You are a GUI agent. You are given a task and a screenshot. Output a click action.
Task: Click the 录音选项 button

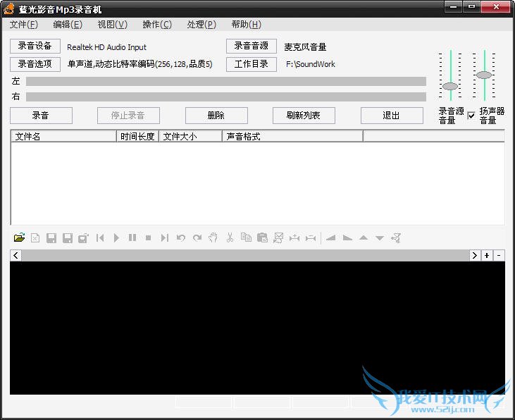(x=35, y=64)
